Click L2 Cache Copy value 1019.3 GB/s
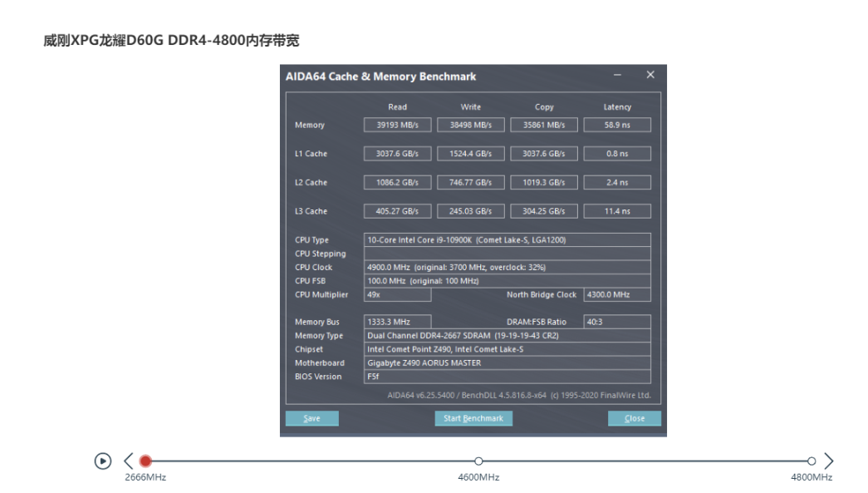868x493 pixels. click(543, 182)
